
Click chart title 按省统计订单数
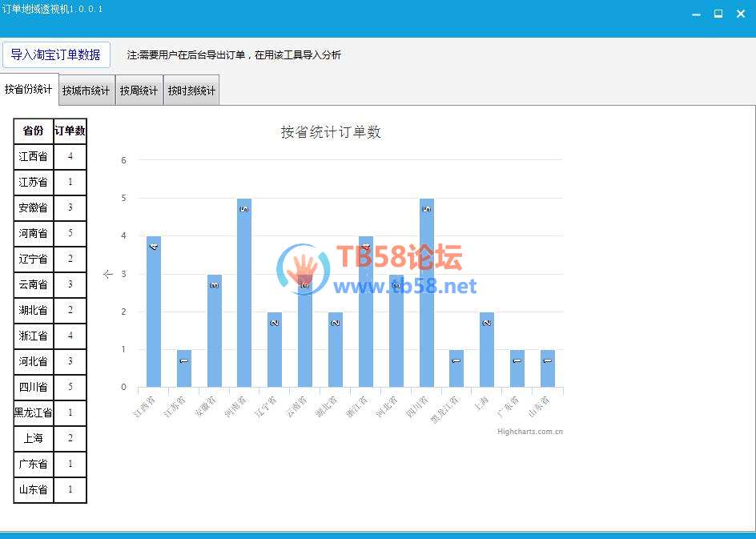(331, 132)
